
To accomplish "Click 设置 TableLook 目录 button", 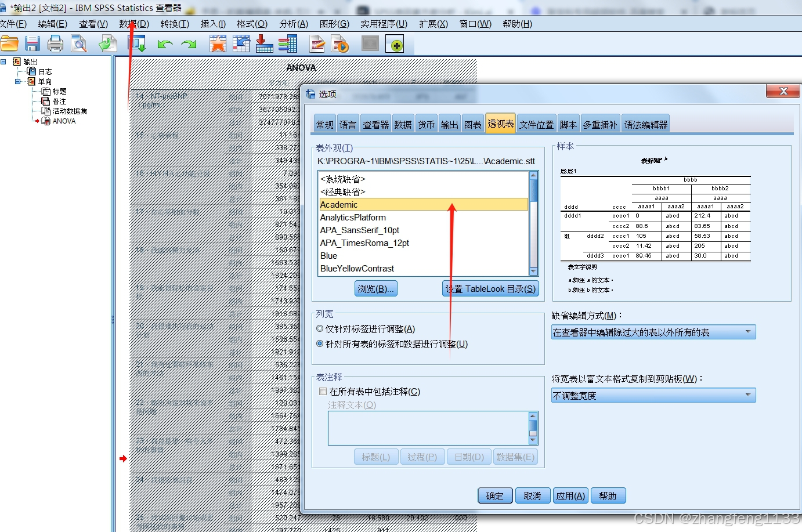I will pos(491,288).
